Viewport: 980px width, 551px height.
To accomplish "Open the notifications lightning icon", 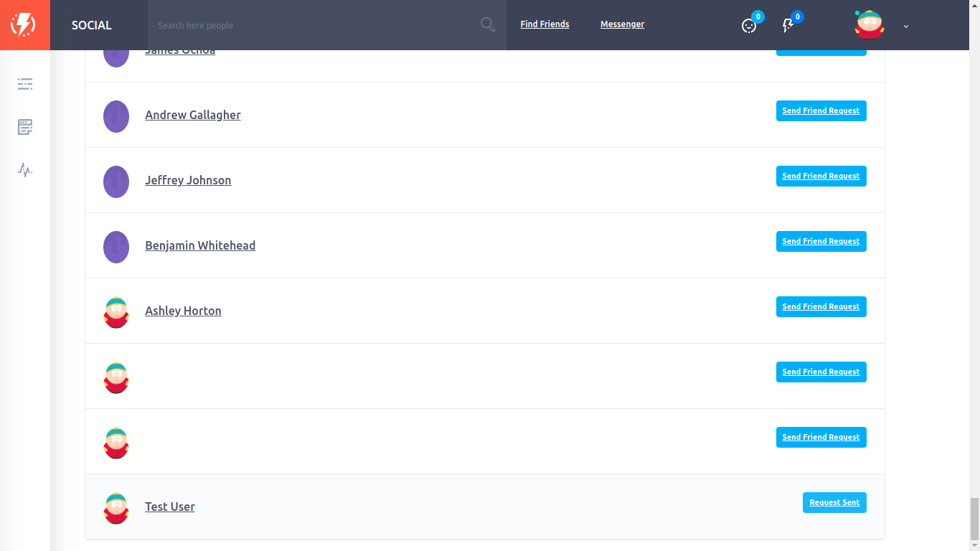I will (788, 26).
